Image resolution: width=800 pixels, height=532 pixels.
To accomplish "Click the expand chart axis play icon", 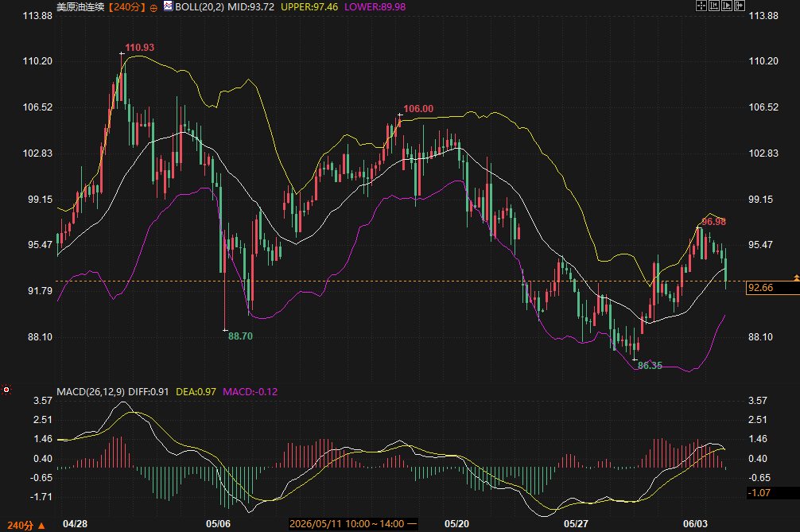I will click(x=727, y=6).
